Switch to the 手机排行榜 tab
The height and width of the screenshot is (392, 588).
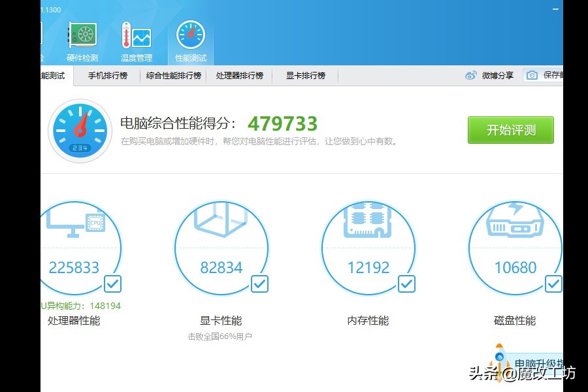(x=108, y=76)
